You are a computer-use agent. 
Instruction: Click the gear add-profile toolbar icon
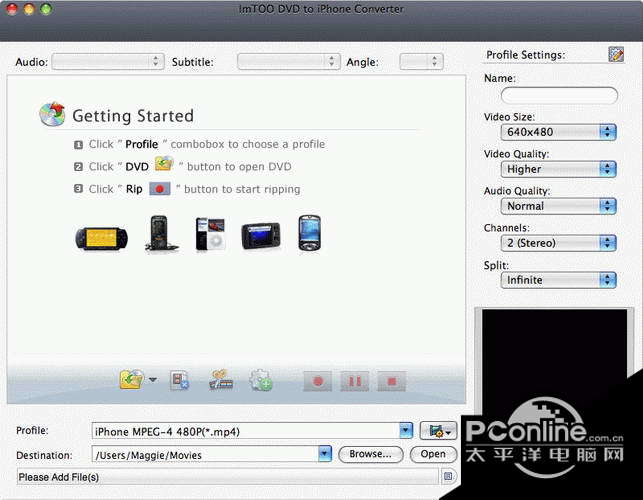coord(261,380)
